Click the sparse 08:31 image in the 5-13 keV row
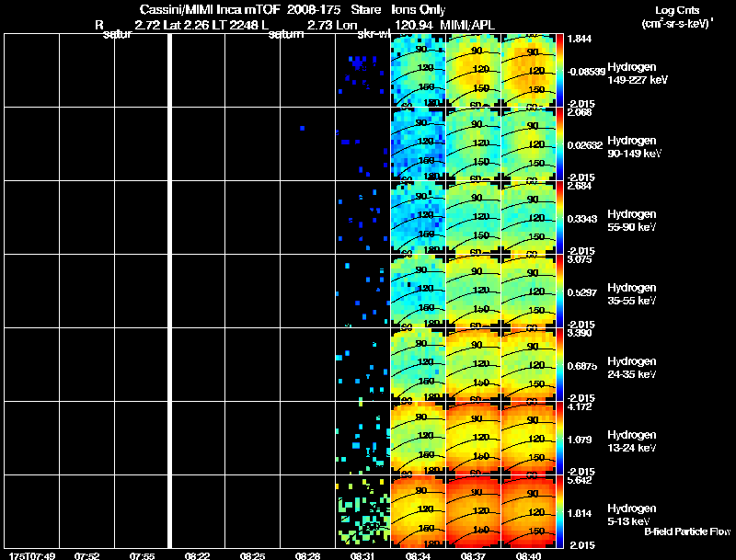Viewport: 736px width, 560px height. coord(362,511)
